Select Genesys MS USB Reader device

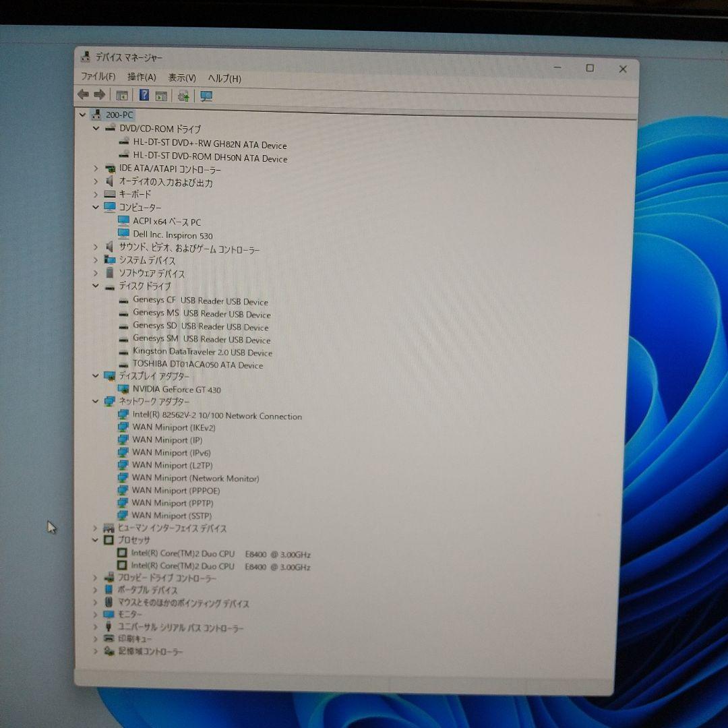202,313
